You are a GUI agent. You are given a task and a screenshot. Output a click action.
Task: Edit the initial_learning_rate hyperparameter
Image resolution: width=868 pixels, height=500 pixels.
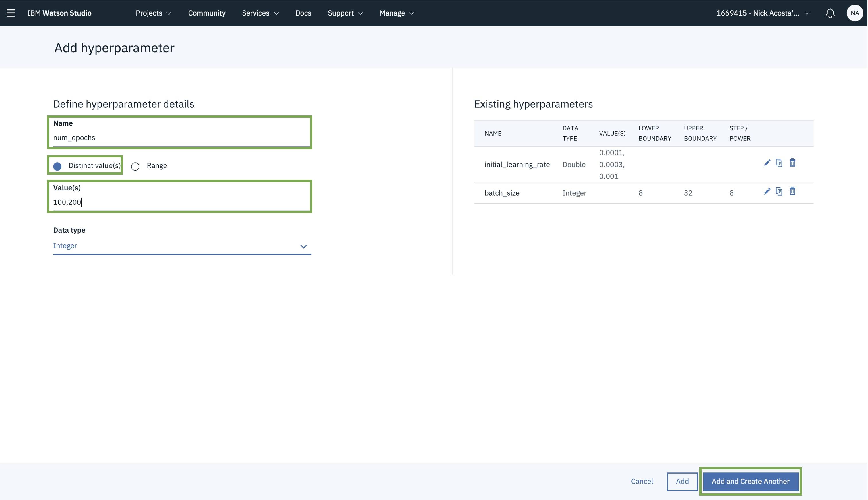(x=767, y=163)
